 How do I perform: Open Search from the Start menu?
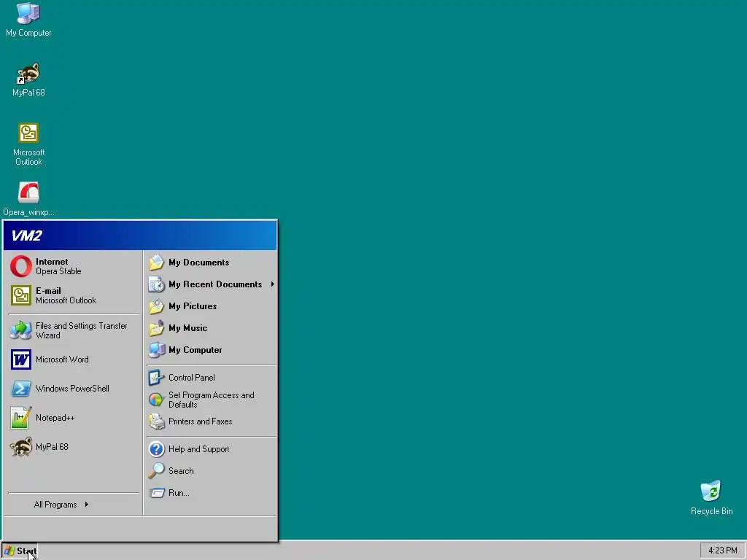pos(211,471)
